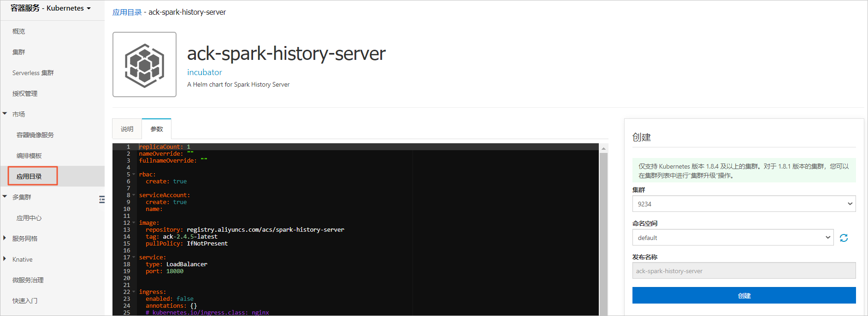Click the incubator link
868x316 pixels.
[x=205, y=72]
